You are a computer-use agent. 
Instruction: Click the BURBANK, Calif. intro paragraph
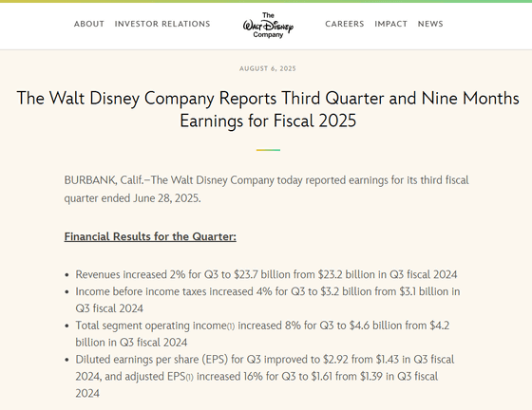pos(266,189)
